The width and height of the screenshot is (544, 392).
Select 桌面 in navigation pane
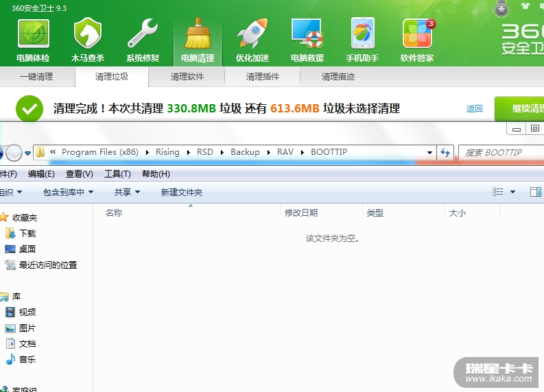click(27, 249)
